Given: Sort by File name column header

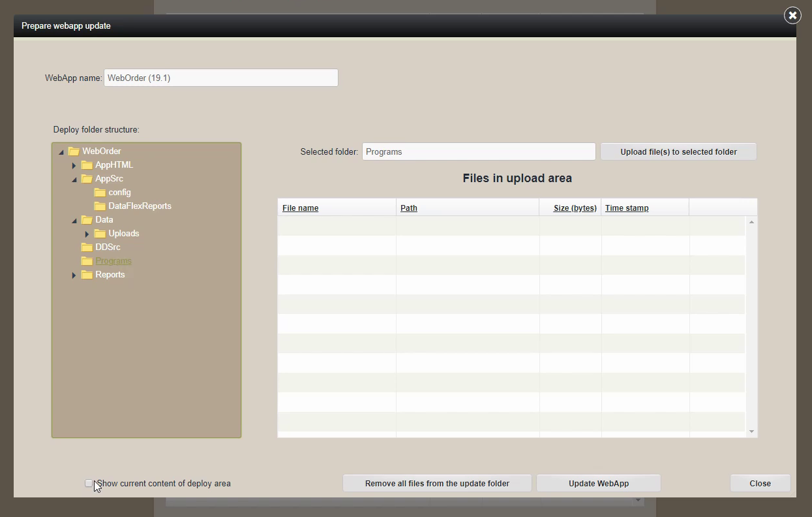Looking at the screenshot, I should pos(300,208).
